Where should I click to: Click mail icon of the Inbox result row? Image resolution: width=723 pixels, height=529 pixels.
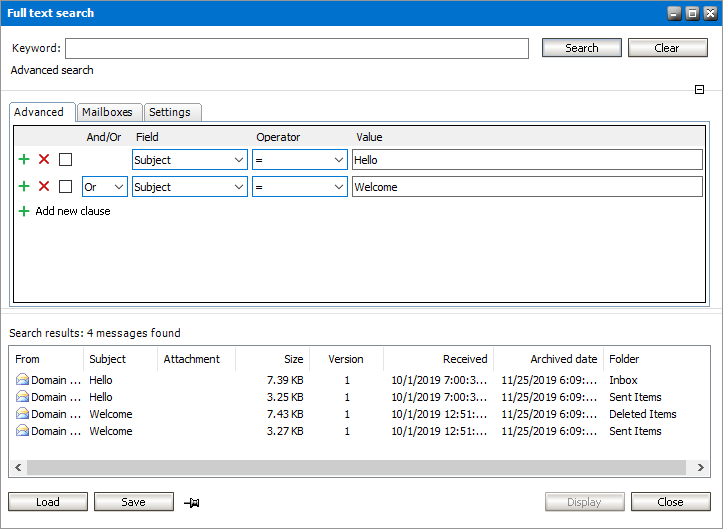[x=22, y=380]
